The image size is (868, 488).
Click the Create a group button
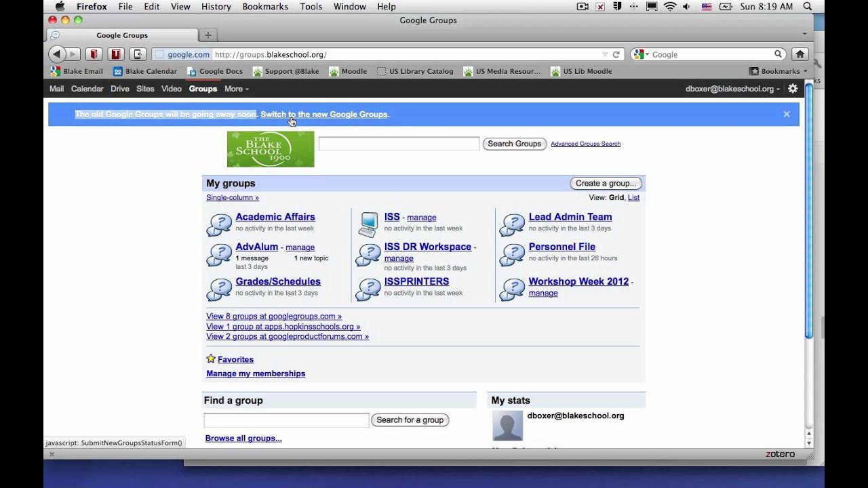click(606, 183)
